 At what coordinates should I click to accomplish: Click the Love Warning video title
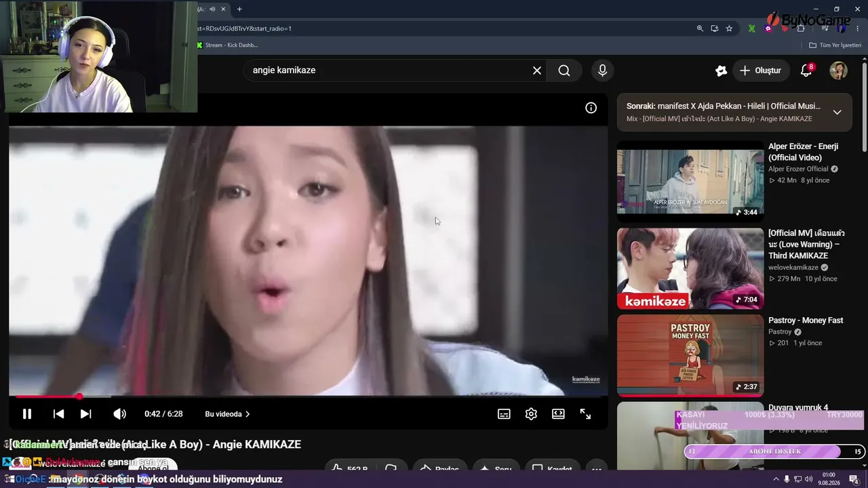point(806,244)
